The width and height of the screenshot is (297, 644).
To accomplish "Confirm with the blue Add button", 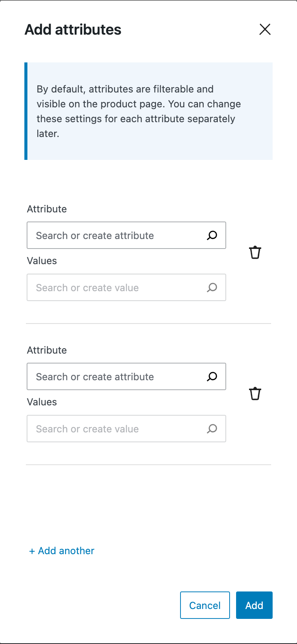I will pos(254,605).
